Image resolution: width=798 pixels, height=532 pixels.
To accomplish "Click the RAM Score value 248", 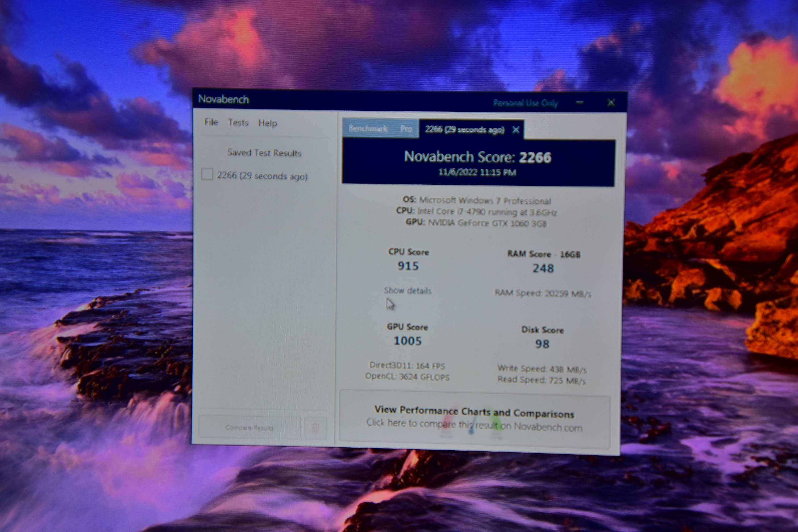I will coord(543,268).
